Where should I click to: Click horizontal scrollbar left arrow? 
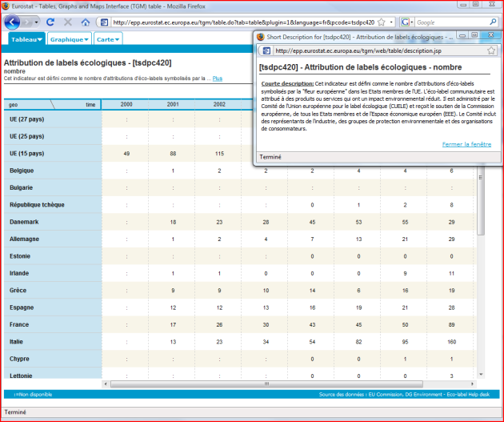(106, 384)
